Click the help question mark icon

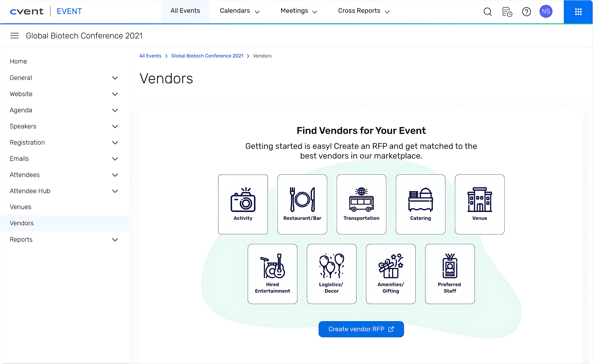click(526, 12)
